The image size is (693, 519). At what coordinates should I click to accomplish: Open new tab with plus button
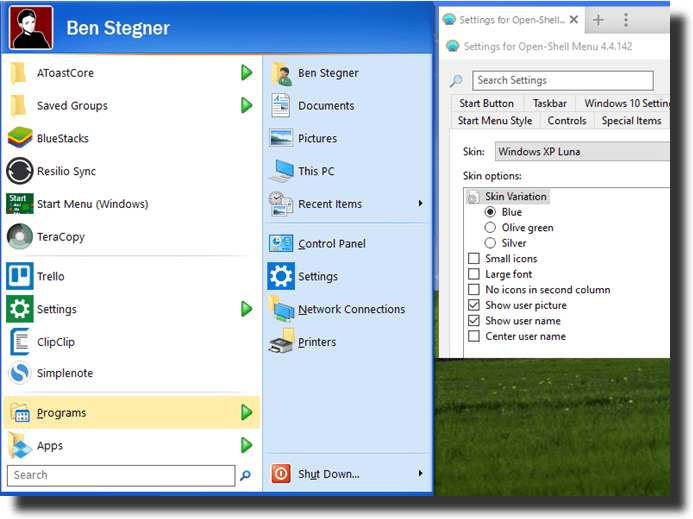coord(598,20)
